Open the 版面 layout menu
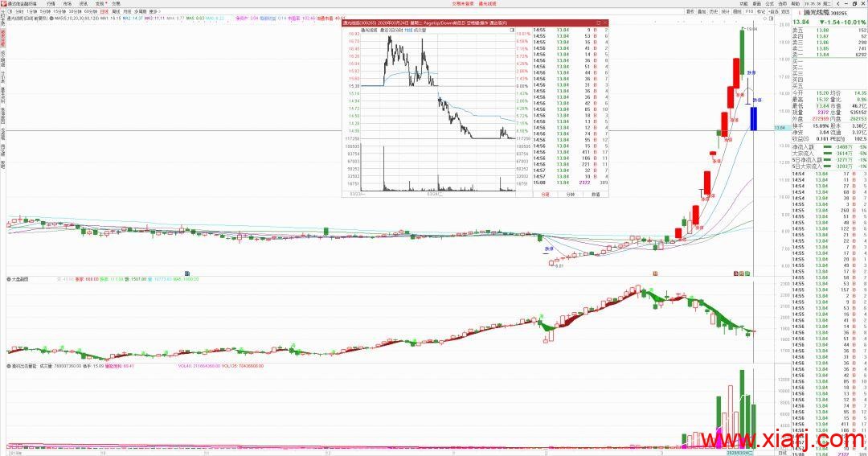868x456 pixels. click(x=757, y=4)
